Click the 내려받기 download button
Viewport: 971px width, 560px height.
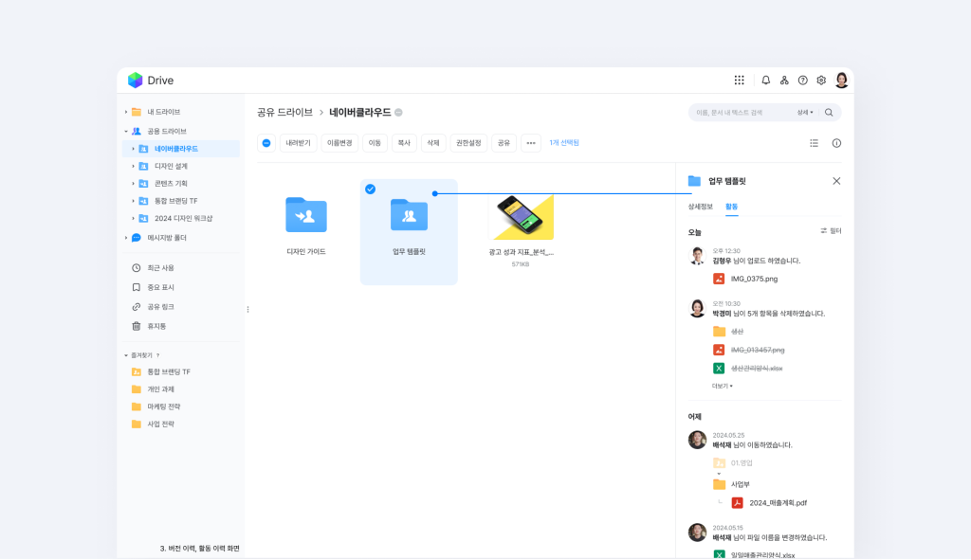[297, 144]
